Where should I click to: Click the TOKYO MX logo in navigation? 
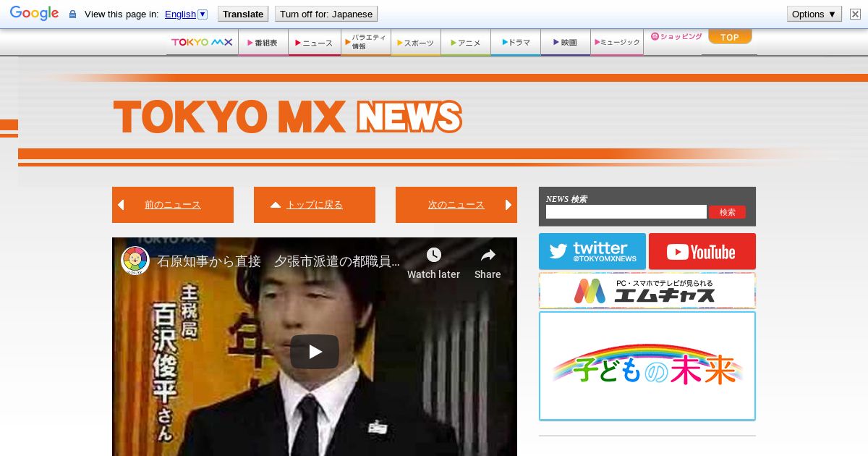pyautogui.click(x=202, y=42)
